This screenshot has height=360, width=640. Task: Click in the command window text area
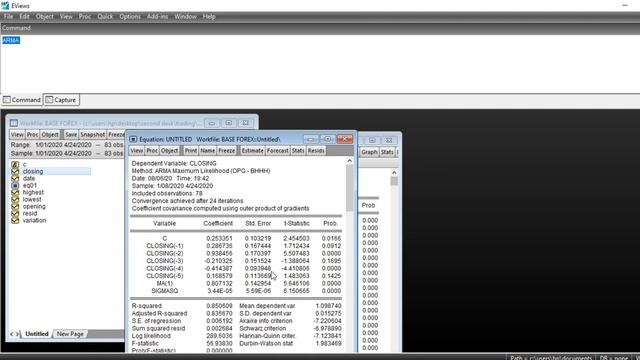point(320,64)
